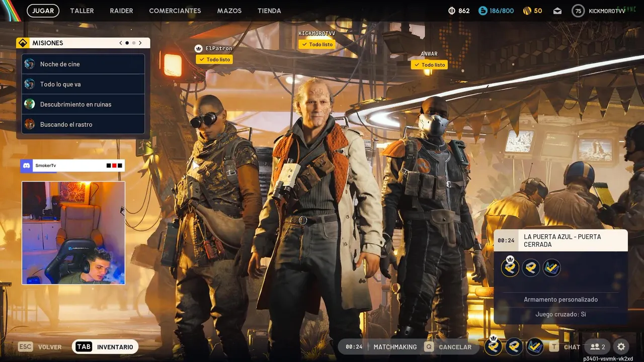This screenshot has height=362, width=644.
Task: Select the first MISIONES page dot
Action: 127,43
